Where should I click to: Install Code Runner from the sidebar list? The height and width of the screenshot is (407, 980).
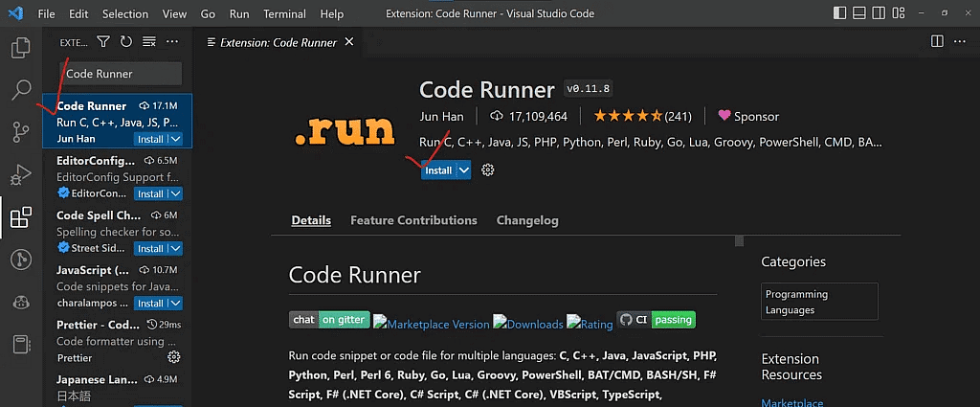150,140
